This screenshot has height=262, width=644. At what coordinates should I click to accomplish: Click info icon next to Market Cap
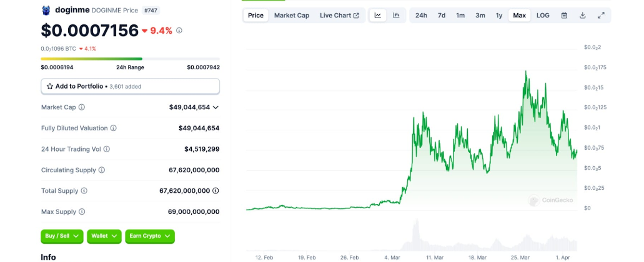[x=82, y=107]
